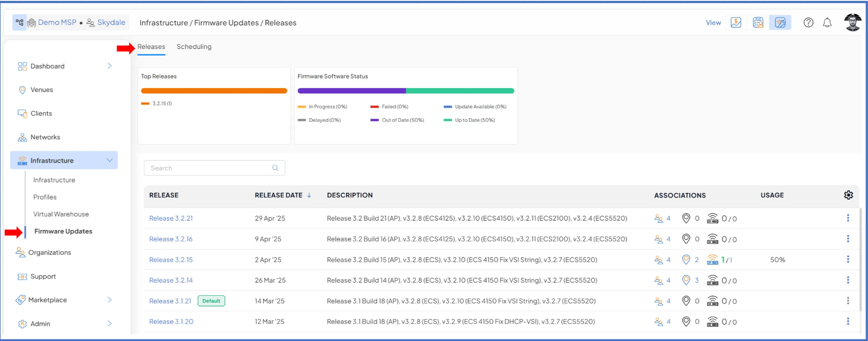Click the Demo MSP link

click(x=57, y=22)
